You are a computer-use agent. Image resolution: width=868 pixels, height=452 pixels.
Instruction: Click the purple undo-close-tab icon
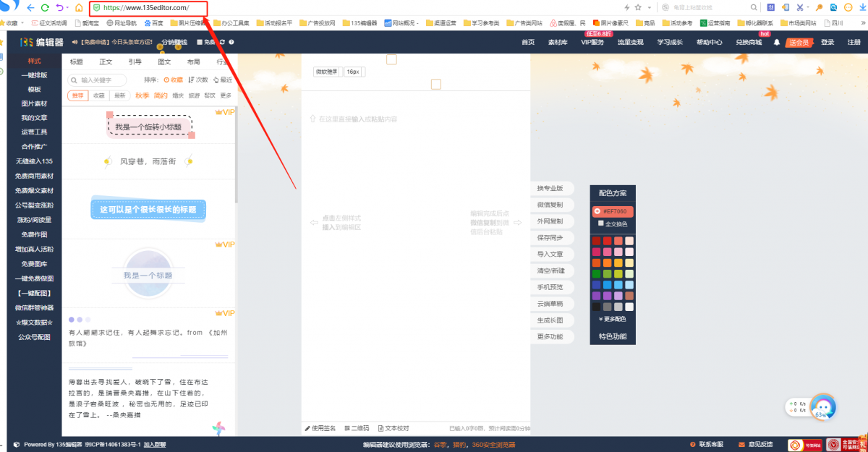pyautogui.click(x=60, y=7)
